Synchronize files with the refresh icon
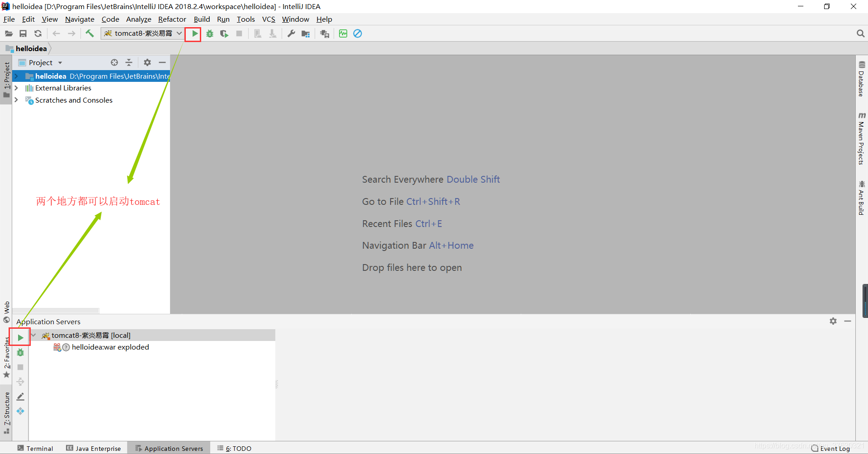This screenshot has width=868, height=454. pyautogui.click(x=38, y=33)
